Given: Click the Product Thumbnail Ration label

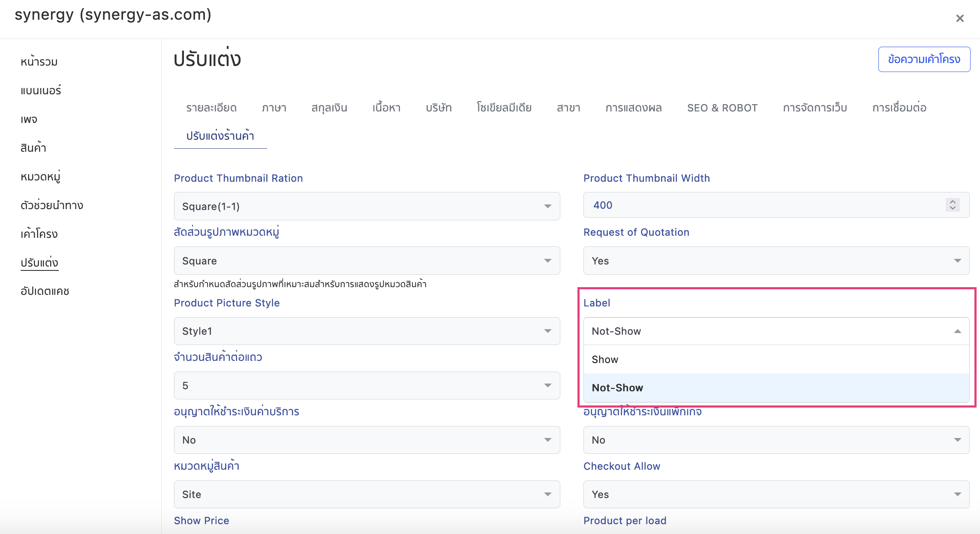Looking at the screenshot, I should [238, 178].
